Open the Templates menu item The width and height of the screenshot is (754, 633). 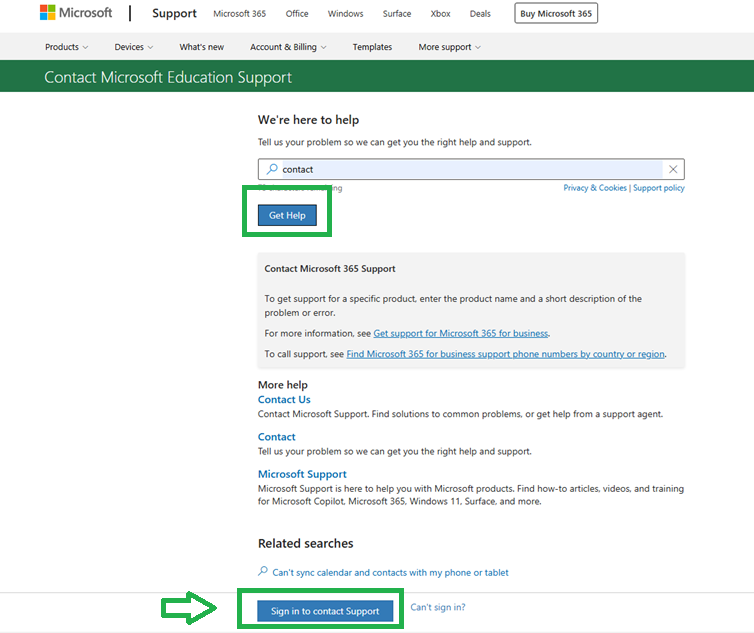pos(372,47)
